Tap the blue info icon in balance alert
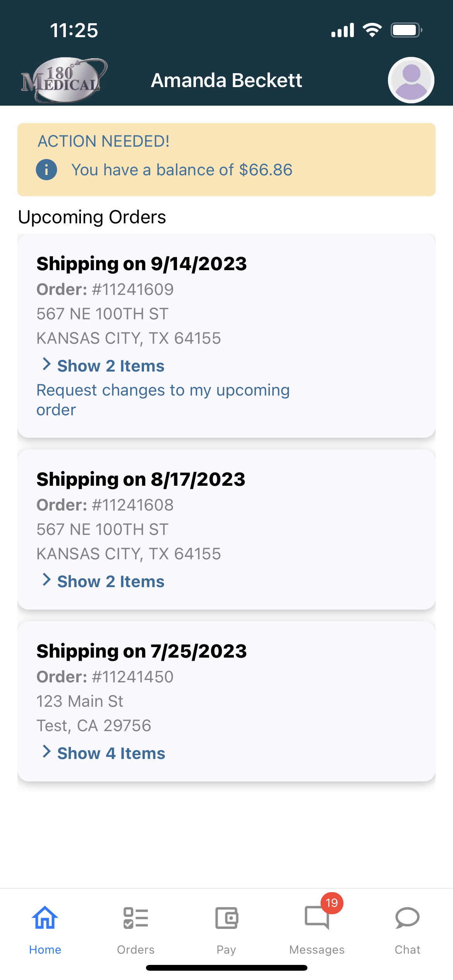453x980 pixels. tap(46, 170)
